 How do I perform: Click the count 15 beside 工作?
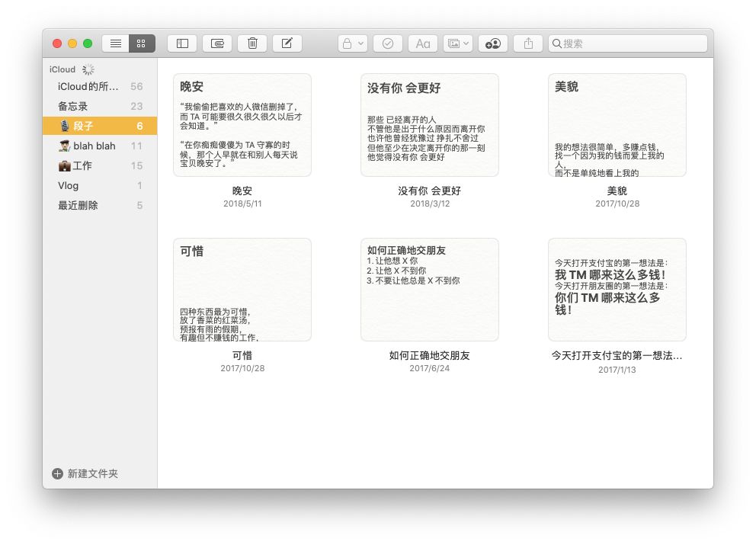pyautogui.click(x=136, y=165)
